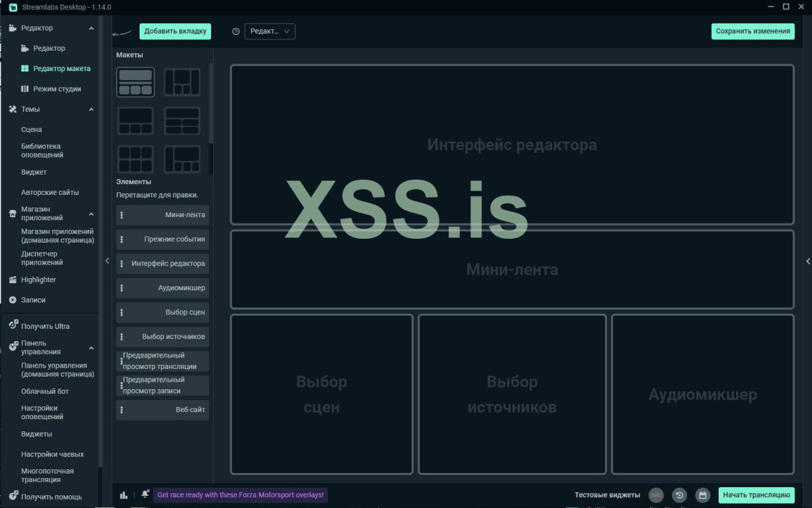Click the Макеты layouts scrollbar
This screenshot has width=812, height=508.
coord(211,103)
